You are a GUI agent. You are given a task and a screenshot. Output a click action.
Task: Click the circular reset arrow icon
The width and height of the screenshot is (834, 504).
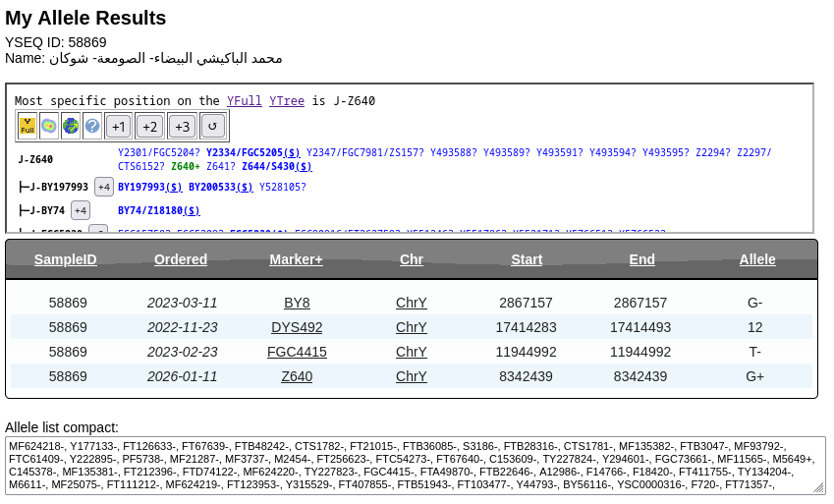[212, 126]
